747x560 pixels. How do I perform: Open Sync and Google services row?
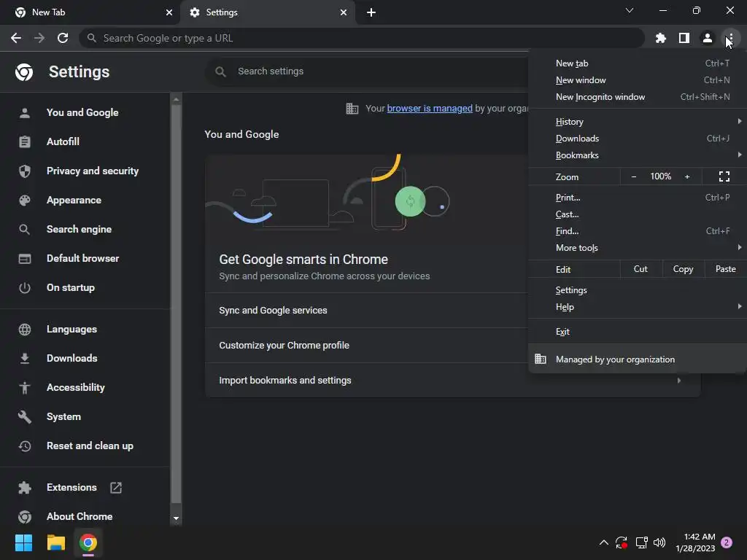(367, 311)
